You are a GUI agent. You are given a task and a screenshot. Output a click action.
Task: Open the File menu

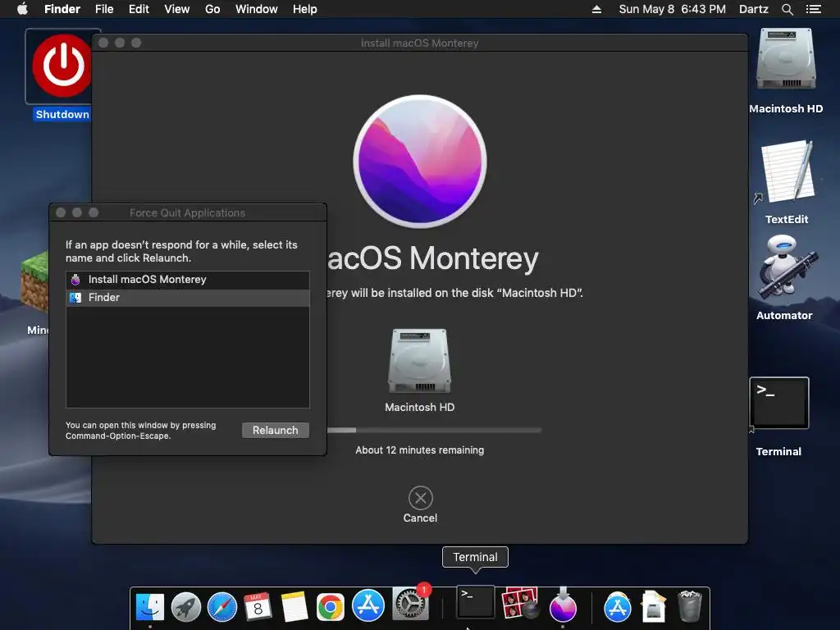coord(104,9)
